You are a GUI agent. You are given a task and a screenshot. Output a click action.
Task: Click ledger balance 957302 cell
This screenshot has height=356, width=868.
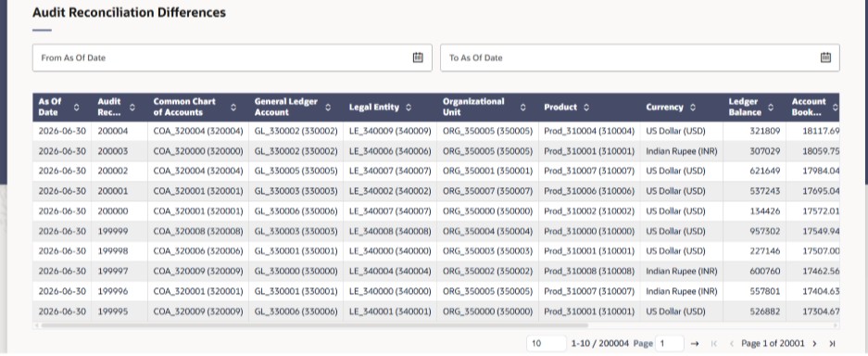pyautogui.click(x=754, y=231)
